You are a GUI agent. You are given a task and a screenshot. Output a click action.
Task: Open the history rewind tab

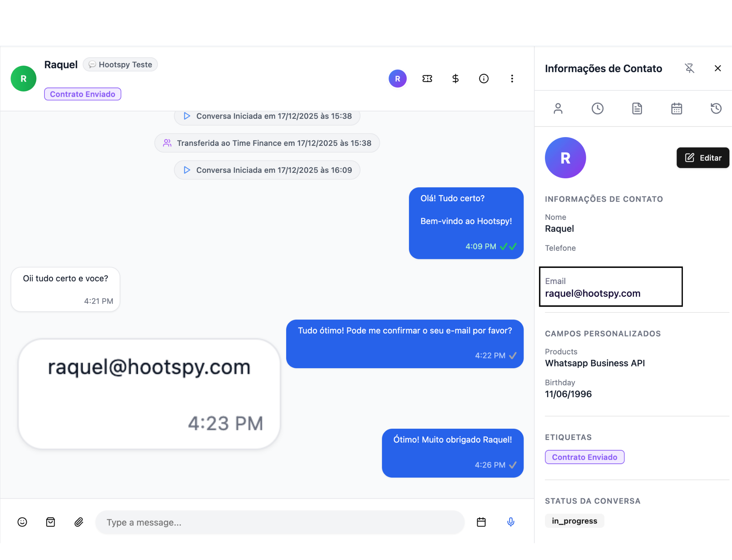coord(716,109)
